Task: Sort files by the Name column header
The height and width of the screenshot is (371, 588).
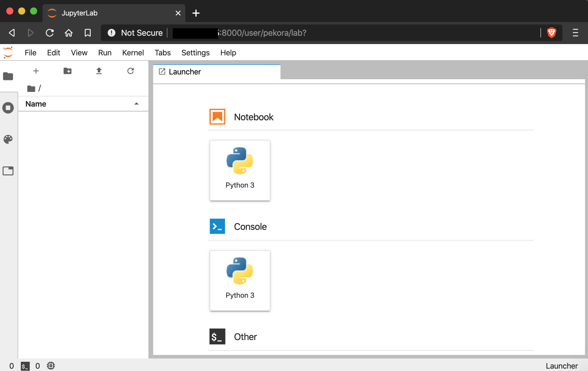Action: 83,104
